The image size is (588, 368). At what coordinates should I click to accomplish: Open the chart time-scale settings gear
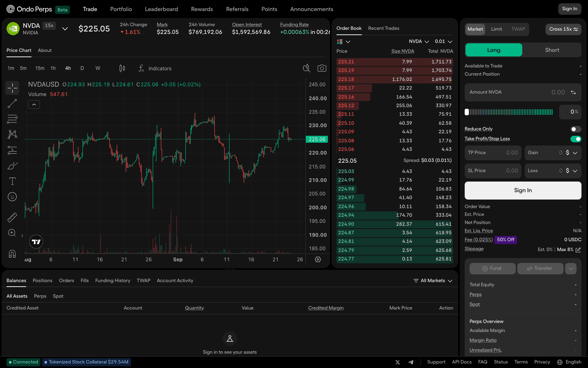[x=318, y=260]
